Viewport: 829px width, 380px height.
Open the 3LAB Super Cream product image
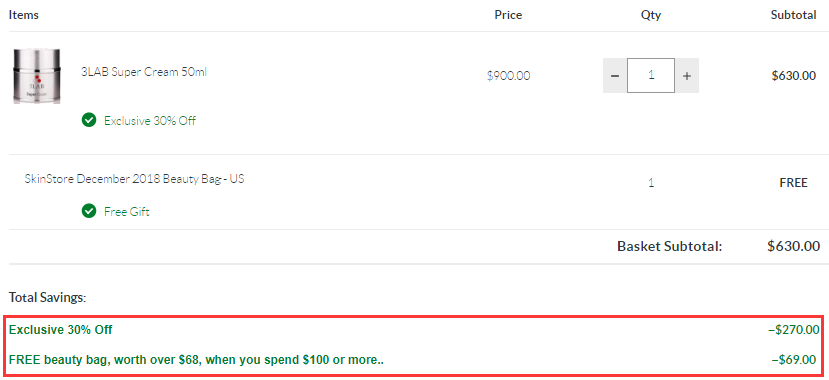point(36,76)
